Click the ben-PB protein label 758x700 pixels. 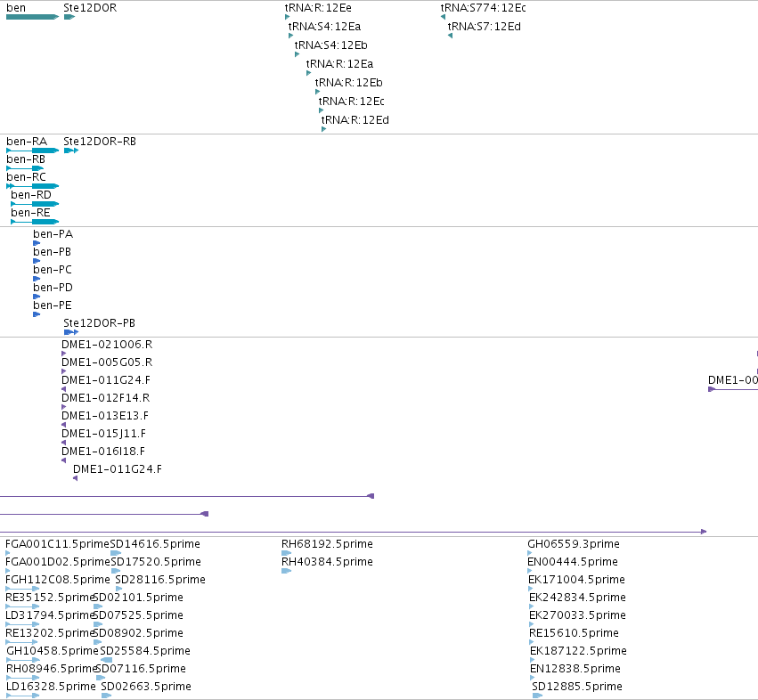coord(53,252)
